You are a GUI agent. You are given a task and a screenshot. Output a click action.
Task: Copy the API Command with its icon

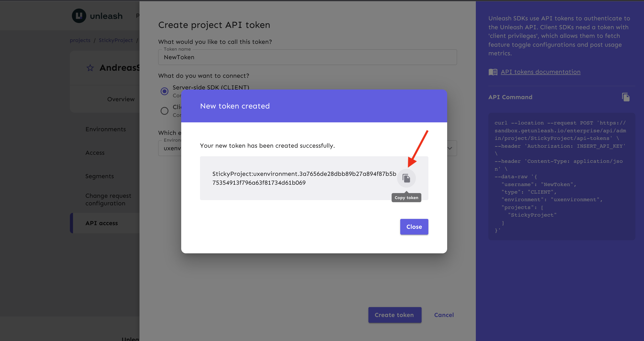[625, 97]
